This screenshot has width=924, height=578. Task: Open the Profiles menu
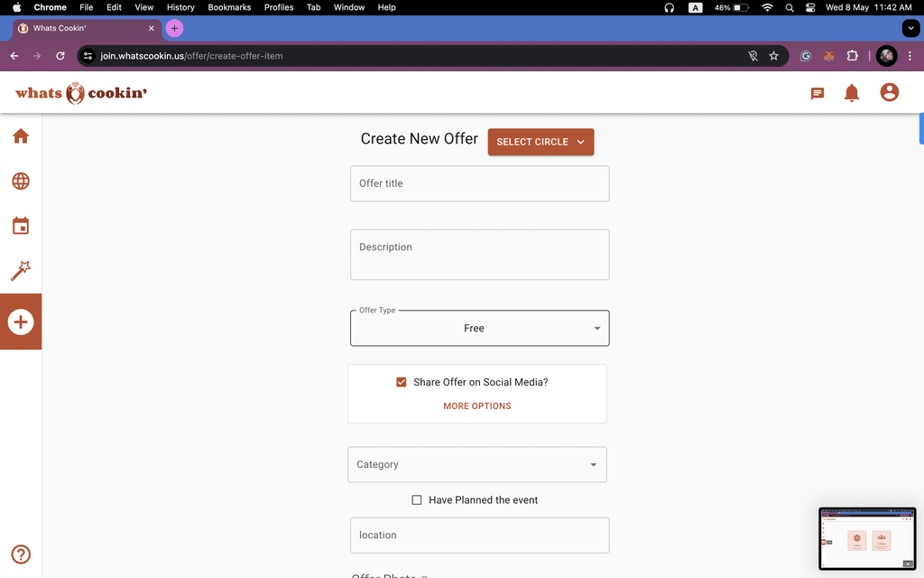pos(279,7)
